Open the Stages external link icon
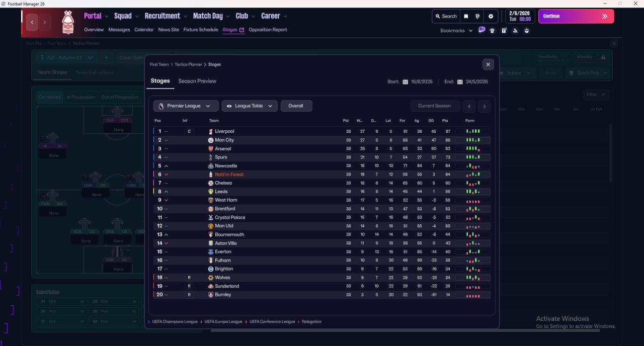 [x=242, y=30]
